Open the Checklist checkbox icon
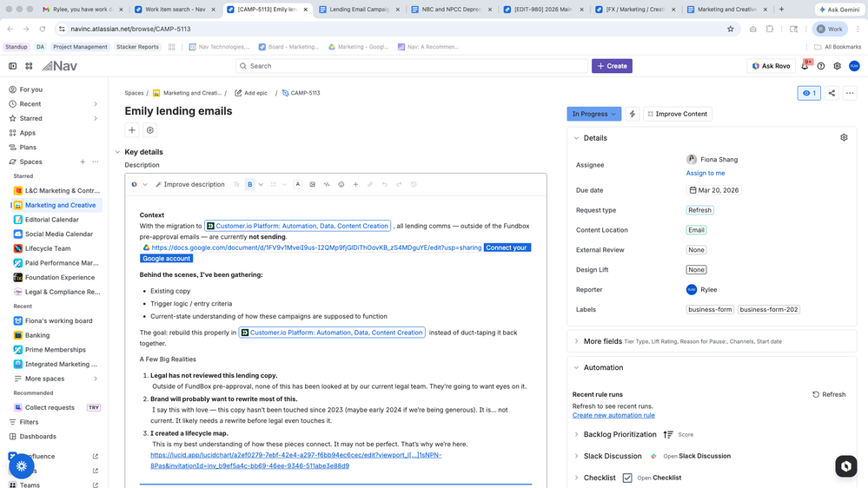The image size is (868, 488). [x=627, y=478]
